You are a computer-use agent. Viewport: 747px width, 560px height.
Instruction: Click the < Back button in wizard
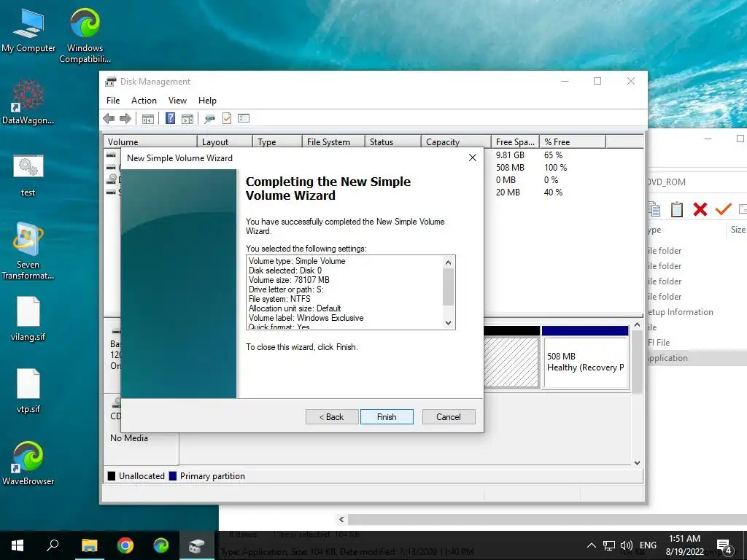click(x=332, y=416)
